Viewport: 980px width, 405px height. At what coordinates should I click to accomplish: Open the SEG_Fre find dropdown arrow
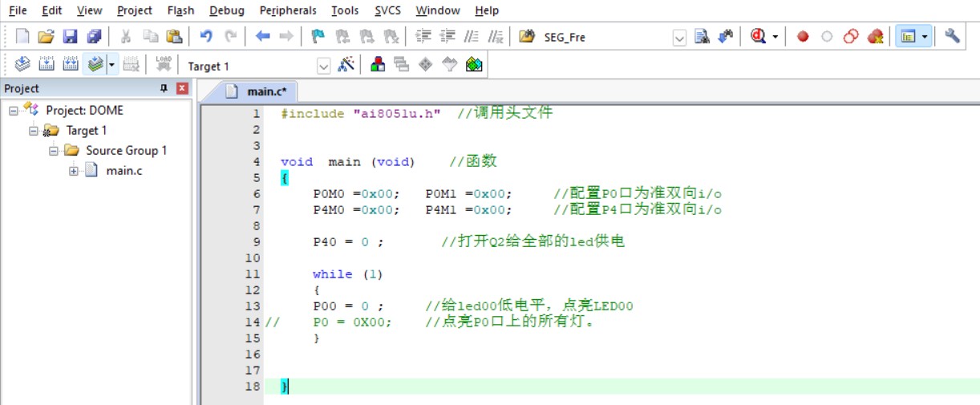pos(679,37)
